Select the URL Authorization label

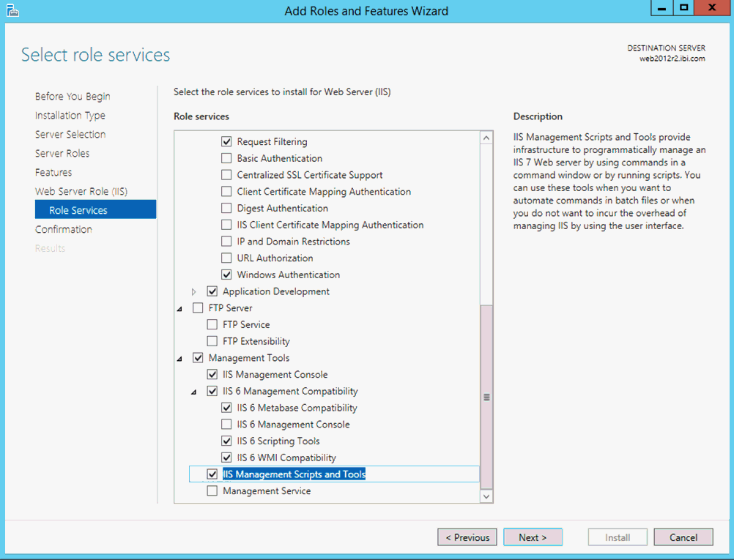[275, 258]
